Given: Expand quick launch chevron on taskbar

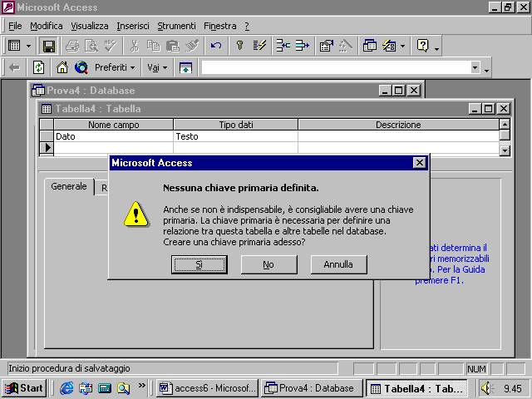Looking at the screenshot, I should click(x=141, y=385).
